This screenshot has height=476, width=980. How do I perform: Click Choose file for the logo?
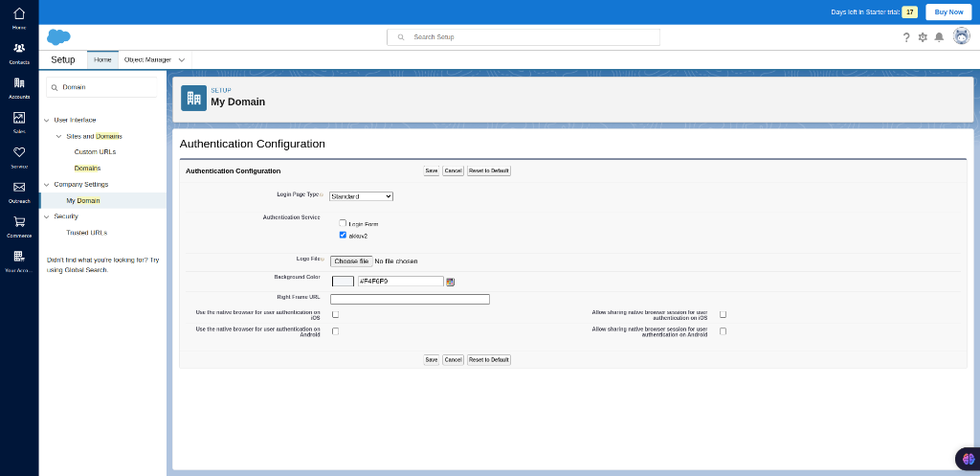351,261
